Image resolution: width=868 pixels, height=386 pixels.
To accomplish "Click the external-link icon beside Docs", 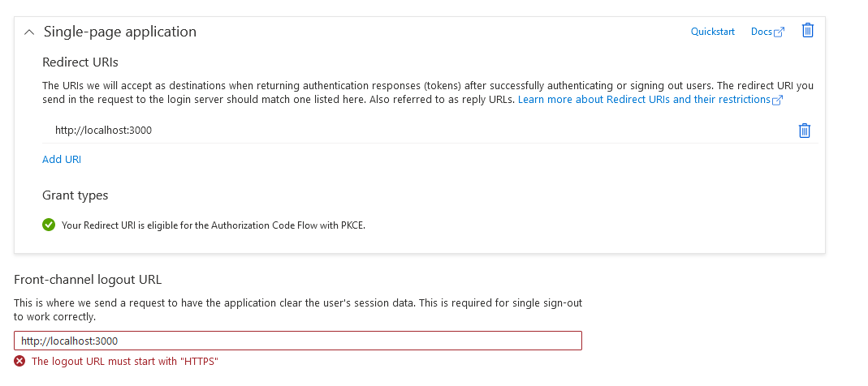I will point(779,32).
